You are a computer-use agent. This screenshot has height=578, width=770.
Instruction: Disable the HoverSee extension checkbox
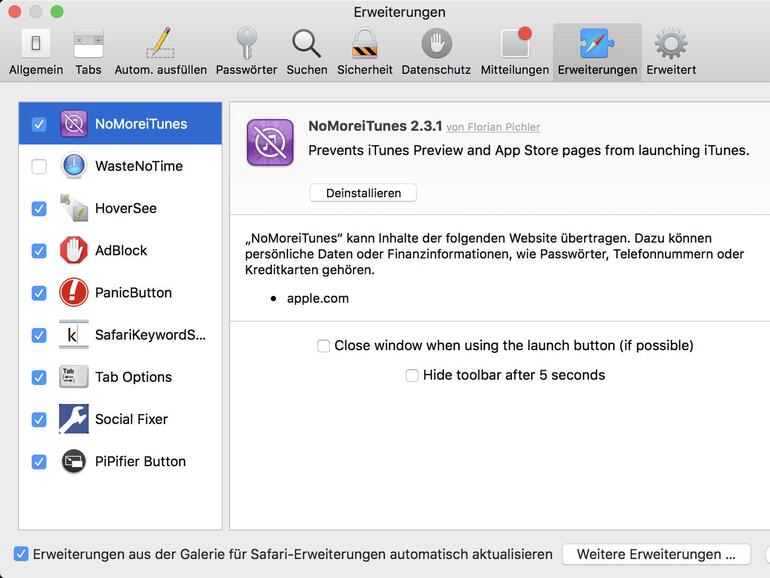click(39, 208)
